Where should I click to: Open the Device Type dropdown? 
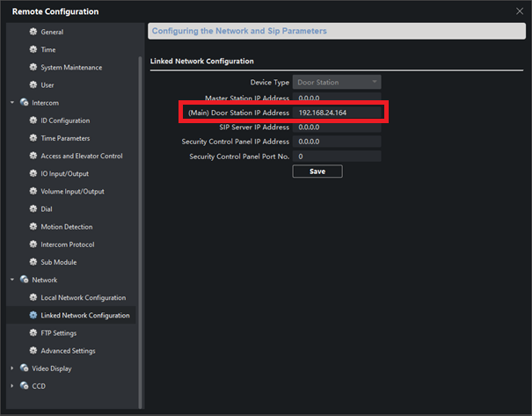tap(338, 83)
